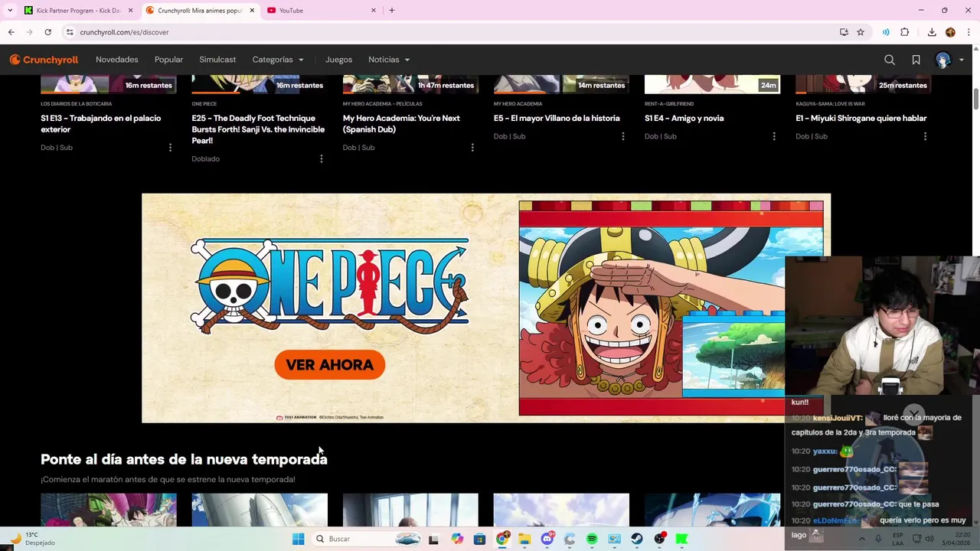
Task: Open the Crunchyroll watchlist bookmark icon
Action: [x=916, y=60]
